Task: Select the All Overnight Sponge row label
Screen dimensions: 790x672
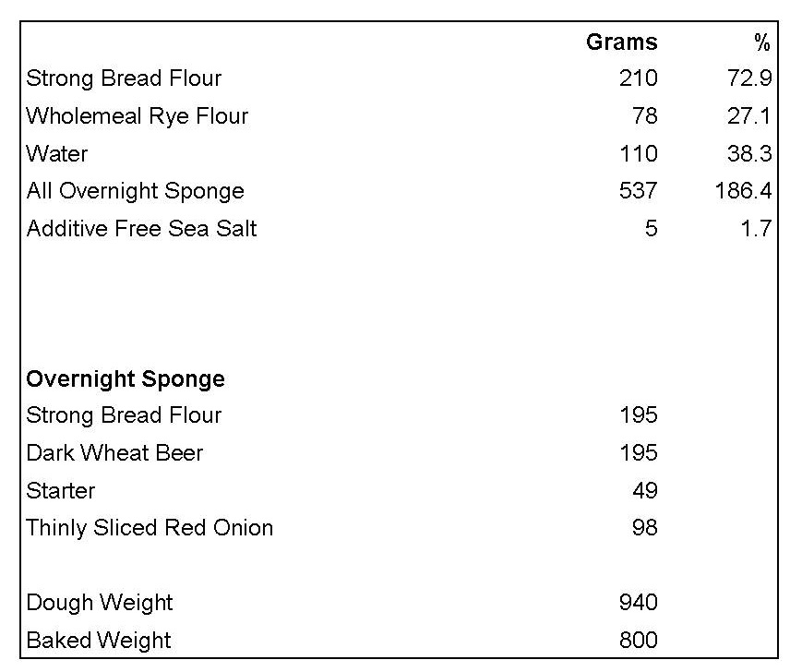Action: pos(136,191)
